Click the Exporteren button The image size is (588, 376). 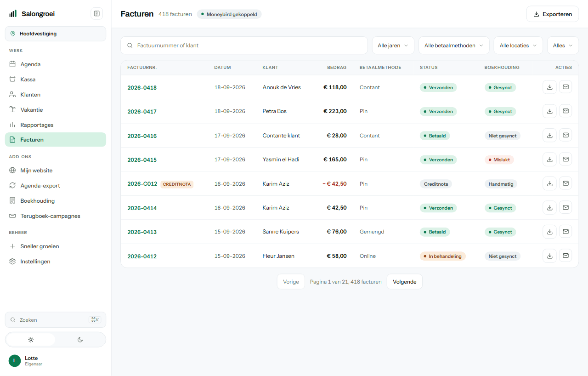click(553, 14)
